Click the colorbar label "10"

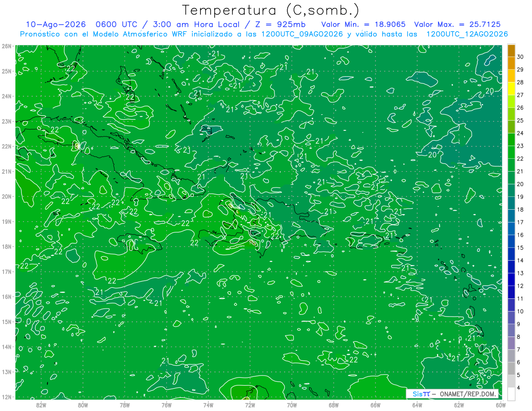pos(520,311)
